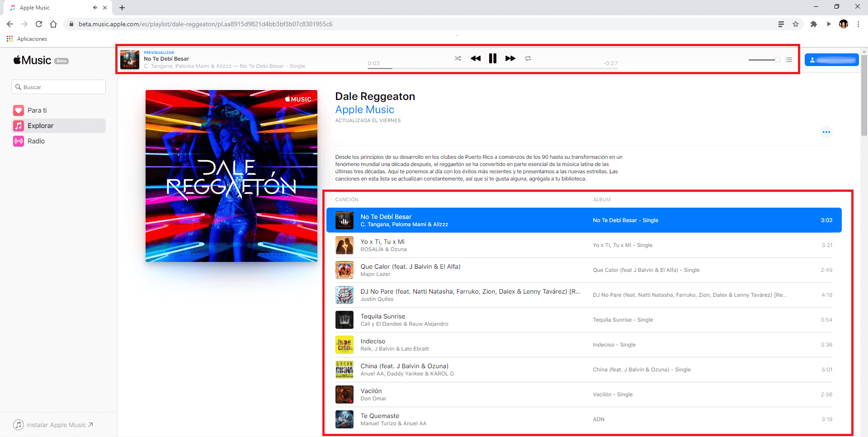Click the Explorar music note icon
This screenshot has height=437, width=868.
tap(19, 126)
